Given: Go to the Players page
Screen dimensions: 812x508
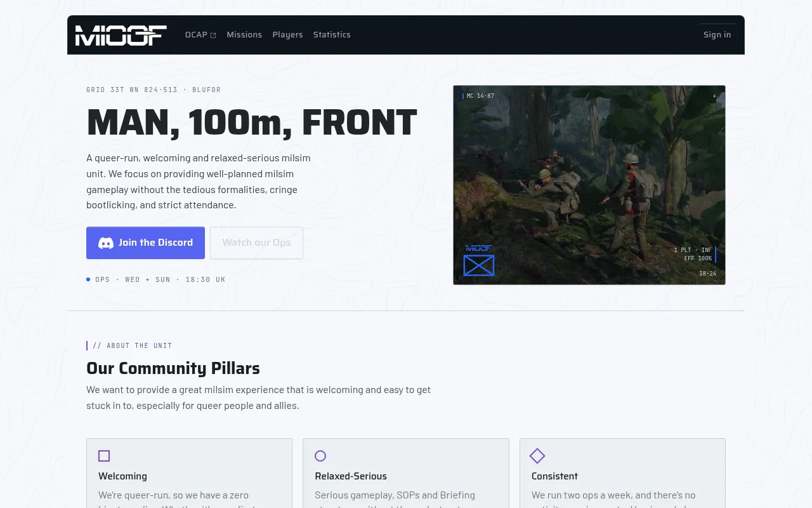Looking at the screenshot, I should [x=287, y=35].
